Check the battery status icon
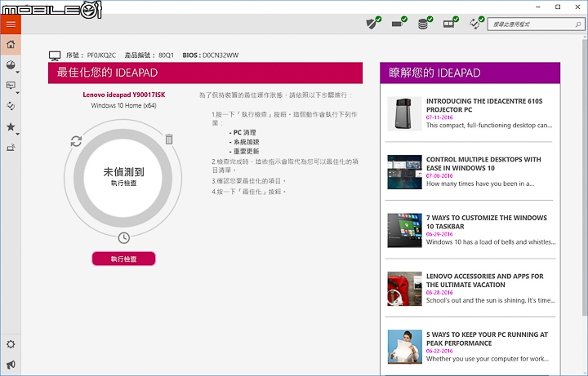588x376 pixels. coord(399,23)
